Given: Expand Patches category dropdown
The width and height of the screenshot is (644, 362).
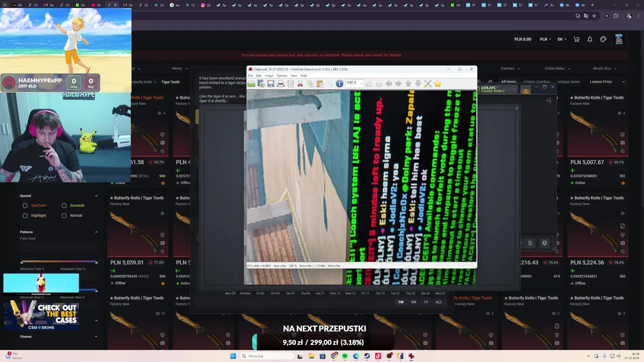Looking at the screenshot, I should point(510,68).
